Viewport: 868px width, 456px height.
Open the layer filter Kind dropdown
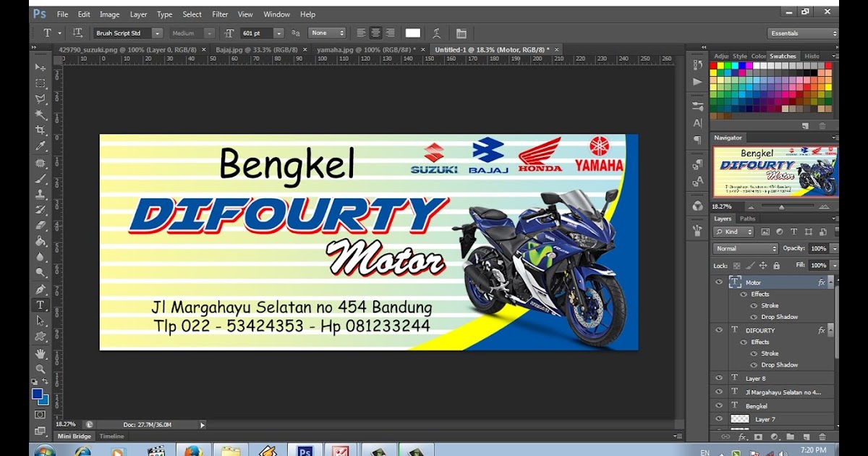click(733, 232)
